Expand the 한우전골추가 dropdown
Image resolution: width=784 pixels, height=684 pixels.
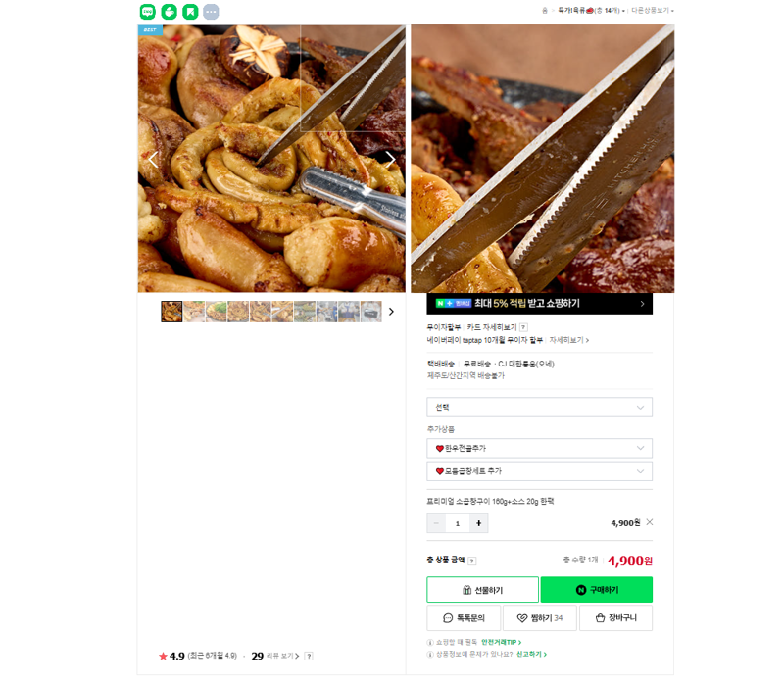[x=540, y=448]
